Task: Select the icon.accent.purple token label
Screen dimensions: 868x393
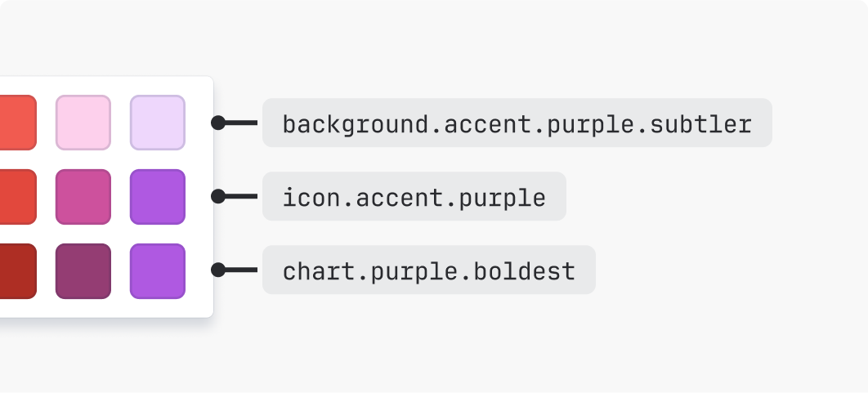Action: [x=414, y=197]
